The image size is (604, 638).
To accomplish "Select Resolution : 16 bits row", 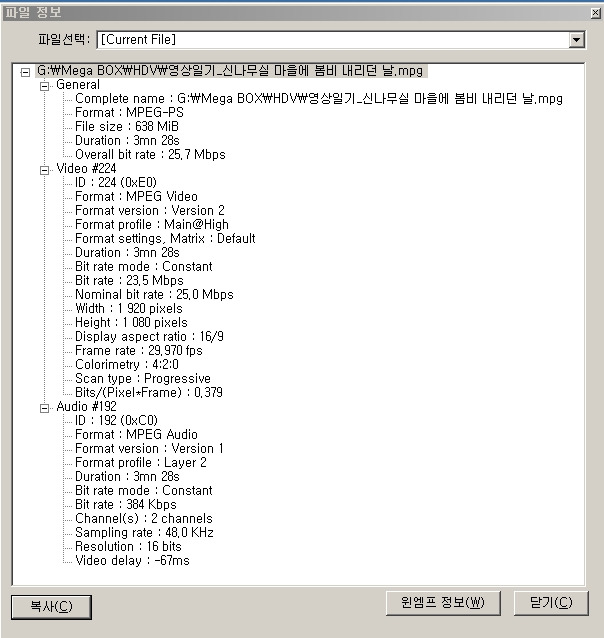I will click(x=128, y=547).
